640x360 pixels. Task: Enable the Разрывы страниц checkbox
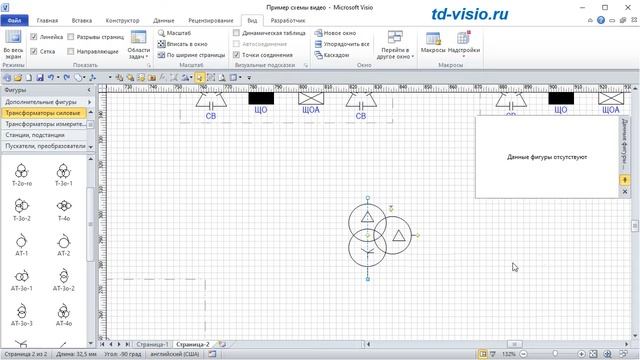(x=71, y=37)
